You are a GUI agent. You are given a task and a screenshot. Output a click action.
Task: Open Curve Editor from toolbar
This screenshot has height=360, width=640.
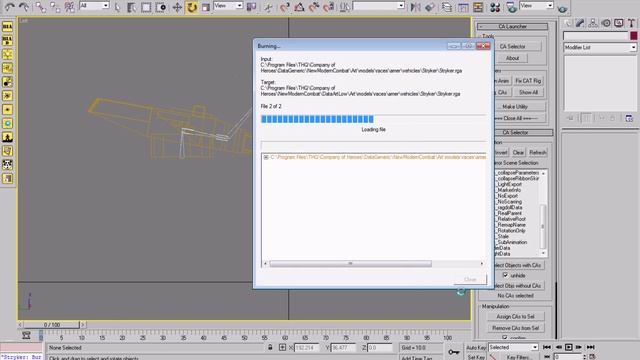pos(463,7)
